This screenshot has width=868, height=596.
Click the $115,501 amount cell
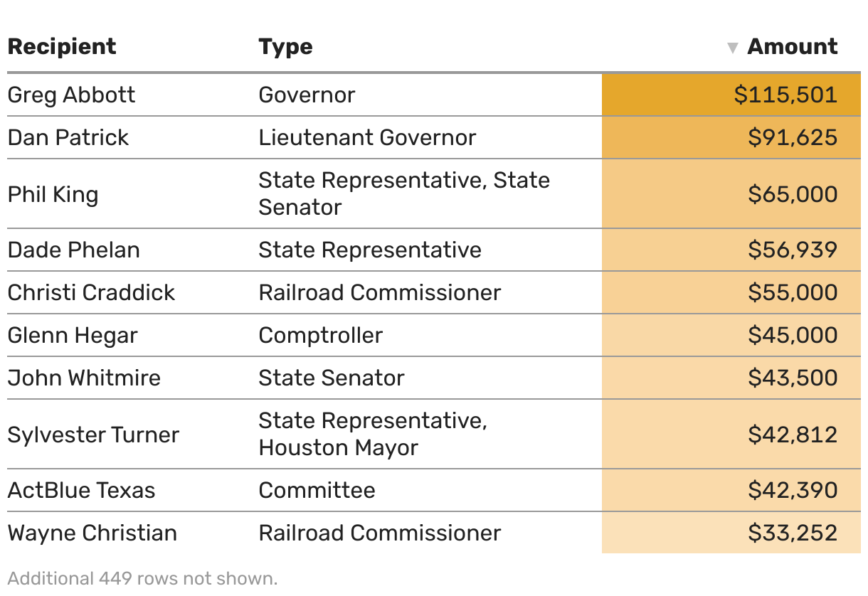731,95
